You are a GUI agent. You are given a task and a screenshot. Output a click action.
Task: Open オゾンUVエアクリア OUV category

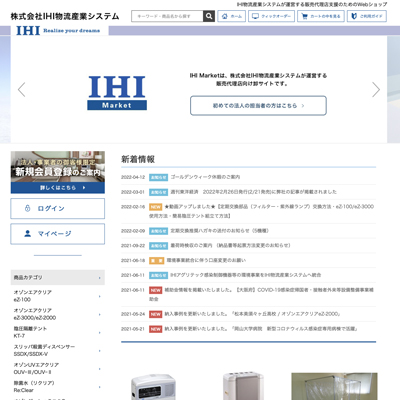tap(58, 369)
